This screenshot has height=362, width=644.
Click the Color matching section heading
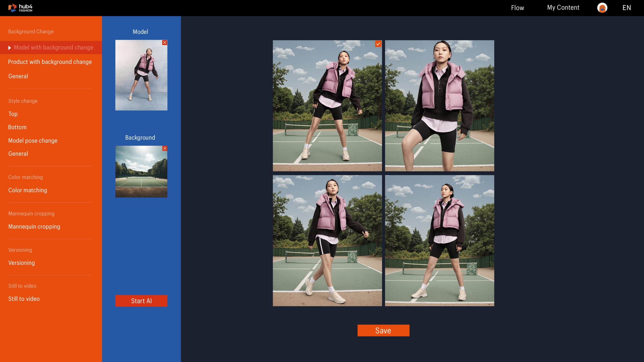click(26, 177)
